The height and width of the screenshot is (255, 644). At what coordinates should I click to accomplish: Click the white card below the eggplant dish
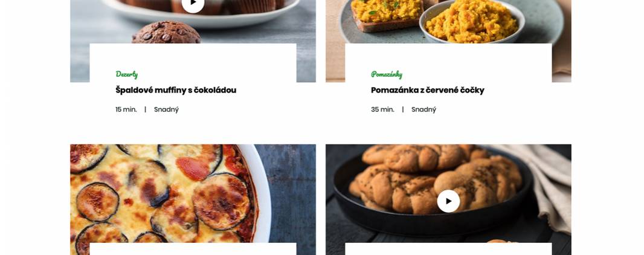coord(193,249)
